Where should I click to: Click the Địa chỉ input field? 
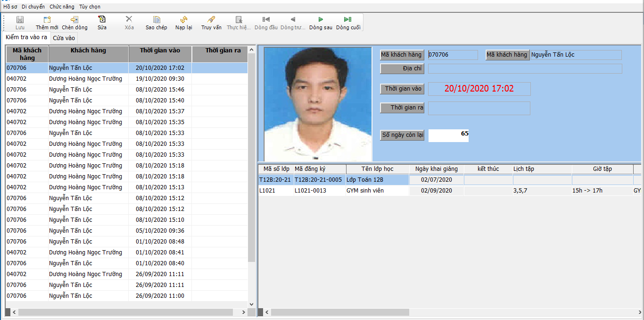pos(525,69)
